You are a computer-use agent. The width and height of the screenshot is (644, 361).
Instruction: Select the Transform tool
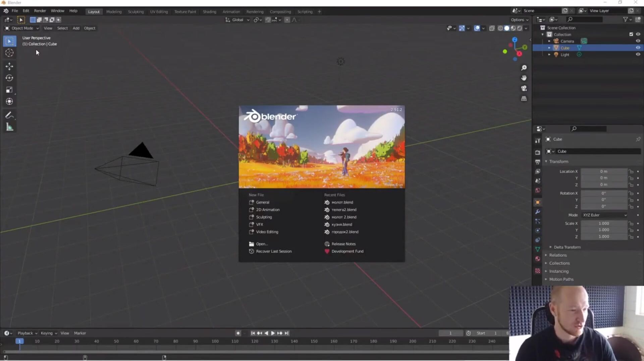pyautogui.click(x=9, y=101)
